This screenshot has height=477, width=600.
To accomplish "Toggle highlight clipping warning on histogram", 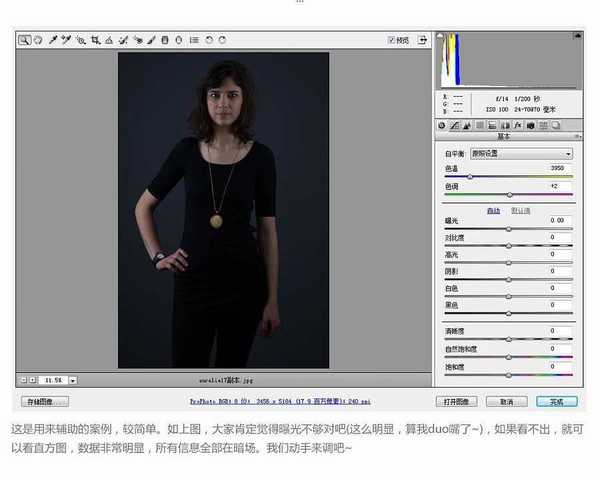I will (x=577, y=36).
